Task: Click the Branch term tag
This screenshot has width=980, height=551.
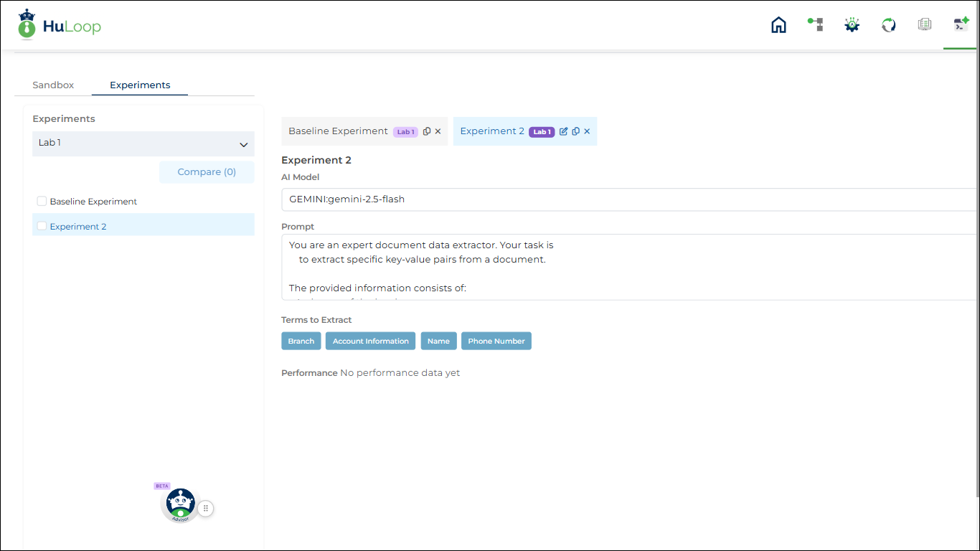Action: (x=301, y=341)
